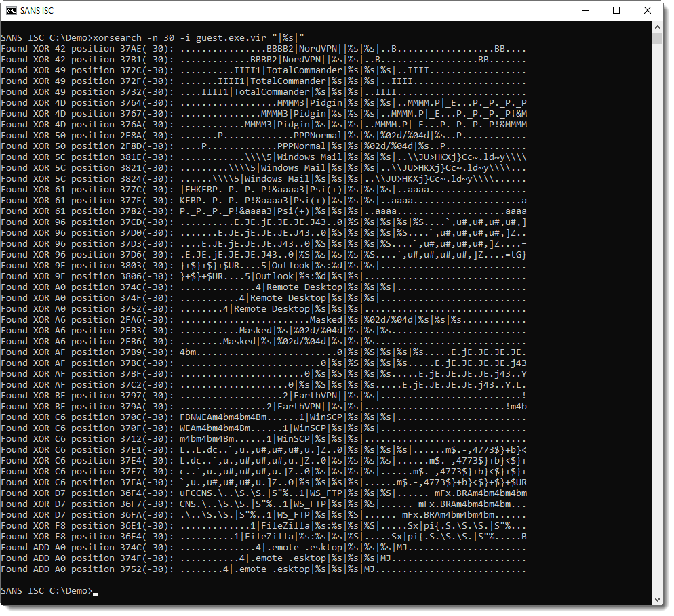
Task: Click position value '37C2'
Action: 131,385
